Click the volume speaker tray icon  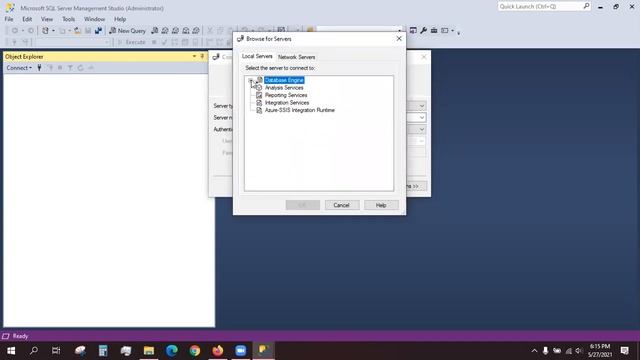(x=579, y=351)
